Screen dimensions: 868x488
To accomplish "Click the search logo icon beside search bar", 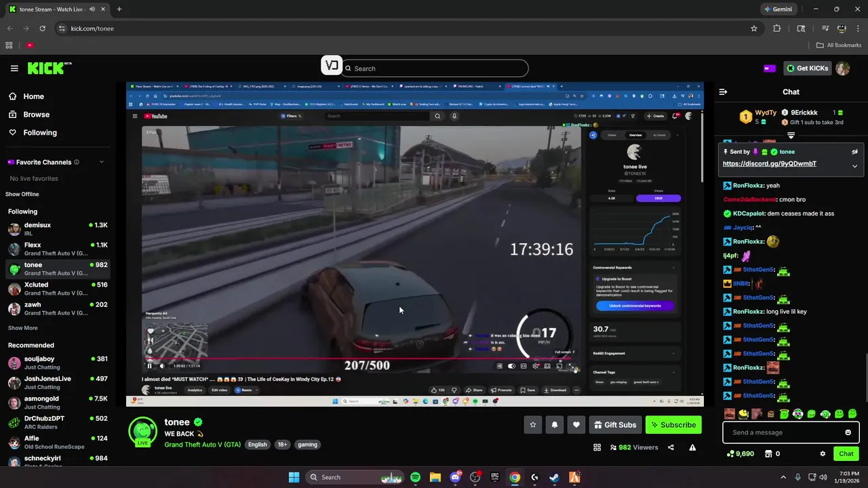I will [331, 65].
